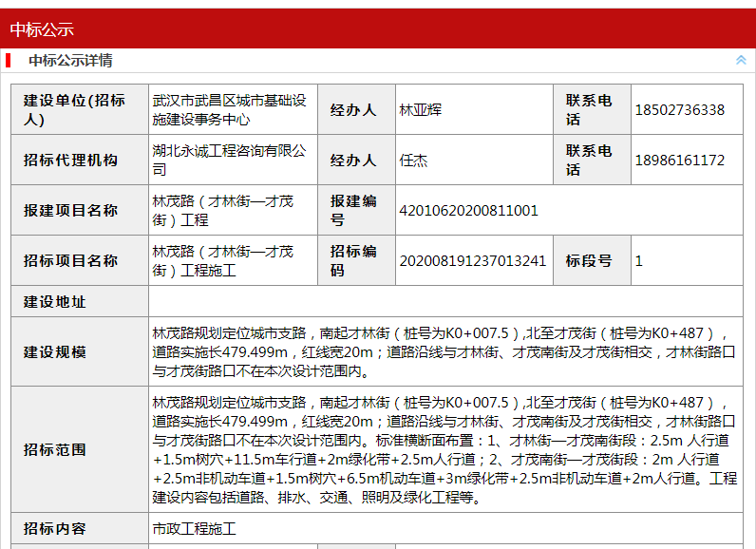This screenshot has height=549, width=756.
Task: Click the code 202008191237013241
Action: pos(473,261)
